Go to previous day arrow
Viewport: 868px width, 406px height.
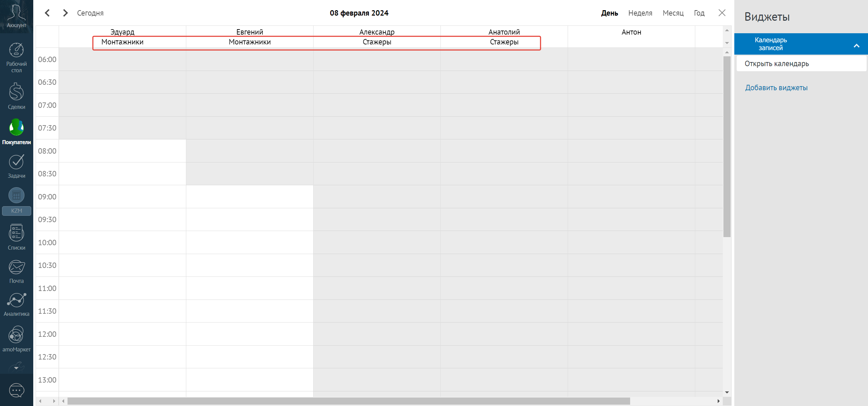coord(48,13)
